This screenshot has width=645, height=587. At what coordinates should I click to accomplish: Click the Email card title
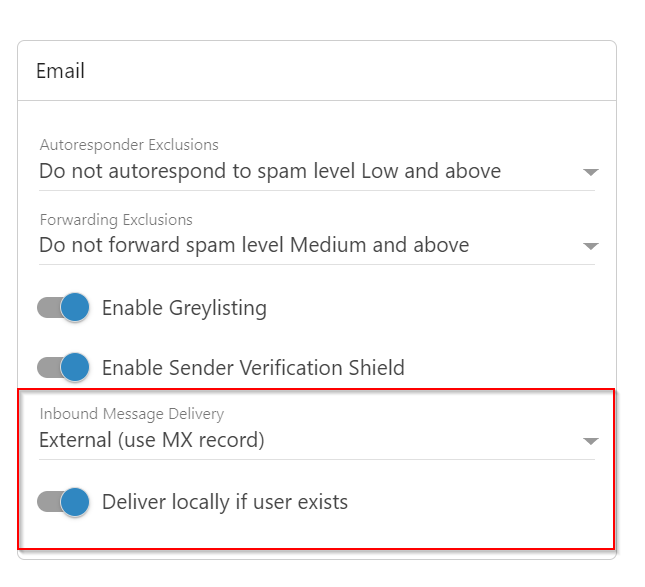60,71
